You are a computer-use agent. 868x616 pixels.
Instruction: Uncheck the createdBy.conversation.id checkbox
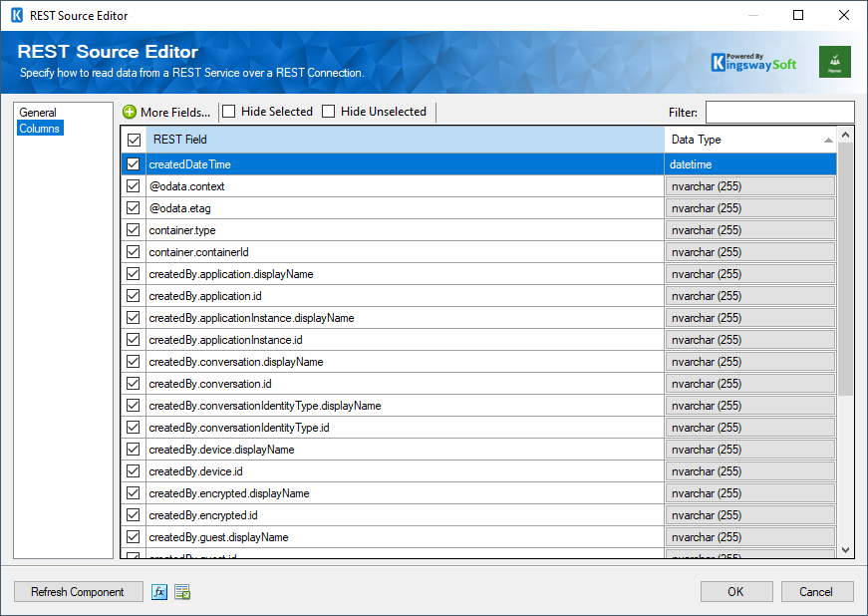pyautogui.click(x=133, y=384)
